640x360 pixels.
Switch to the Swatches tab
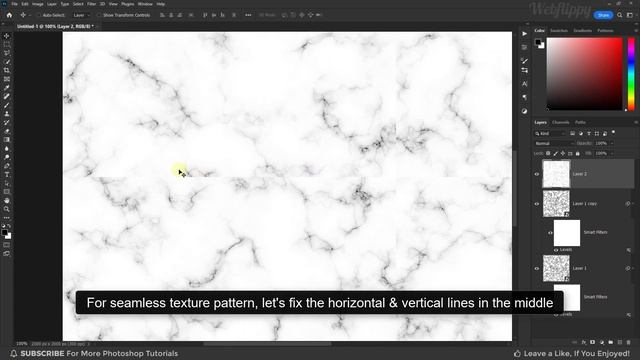tap(559, 31)
